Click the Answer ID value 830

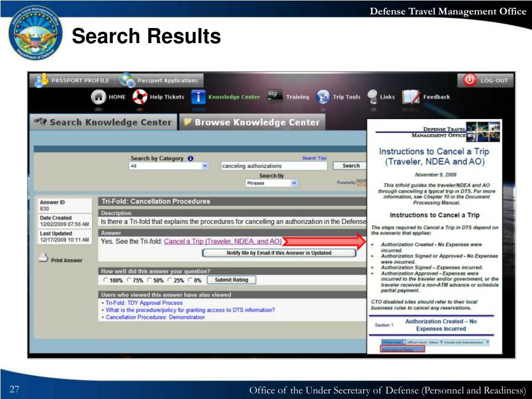click(45, 209)
